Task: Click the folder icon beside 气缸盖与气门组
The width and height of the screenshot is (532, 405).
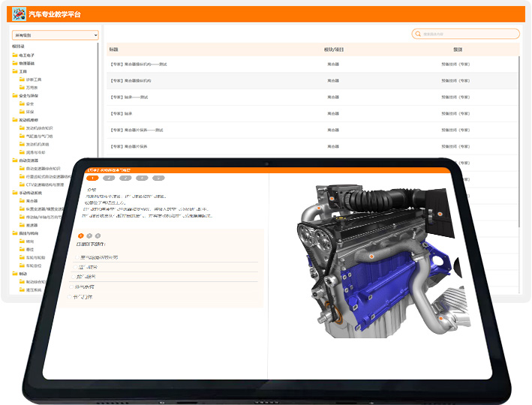Action: pyautogui.click(x=22, y=136)
